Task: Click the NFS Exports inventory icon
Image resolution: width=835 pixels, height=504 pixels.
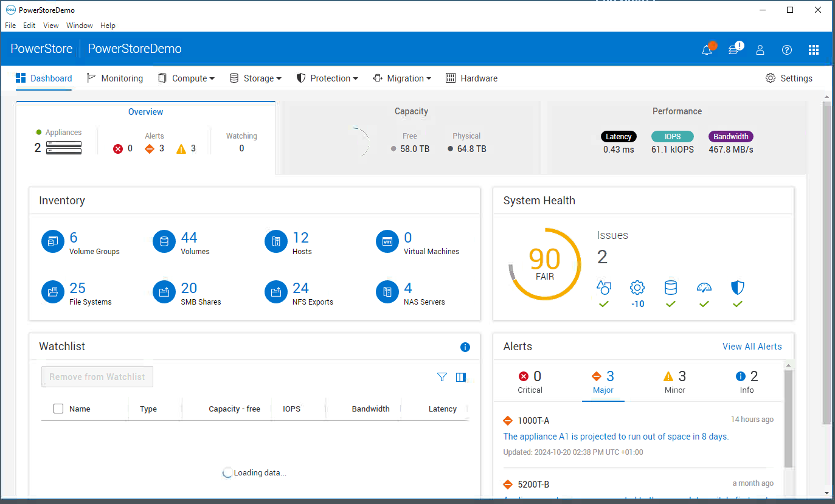Action: [x=275, y=292]
